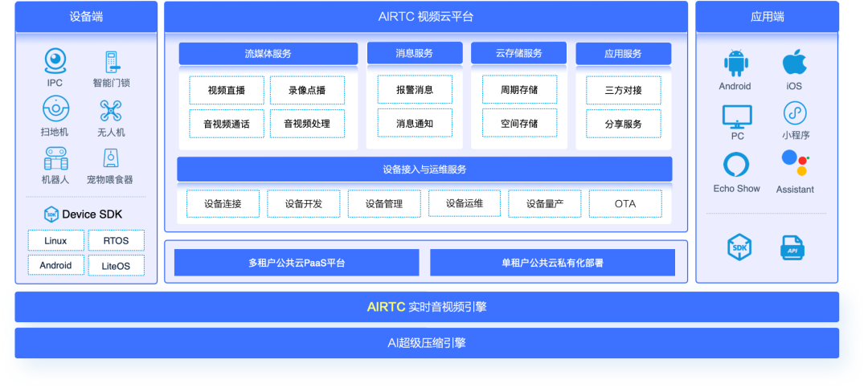Open the AIRTC 视频云平台 header
Image resolution: width=868 pixels, height=388 pixels.
pos(426,17)
